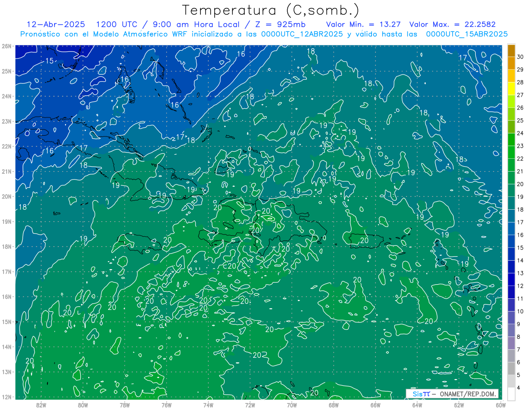Click the '15' contour label on the map

pos(50,61)
